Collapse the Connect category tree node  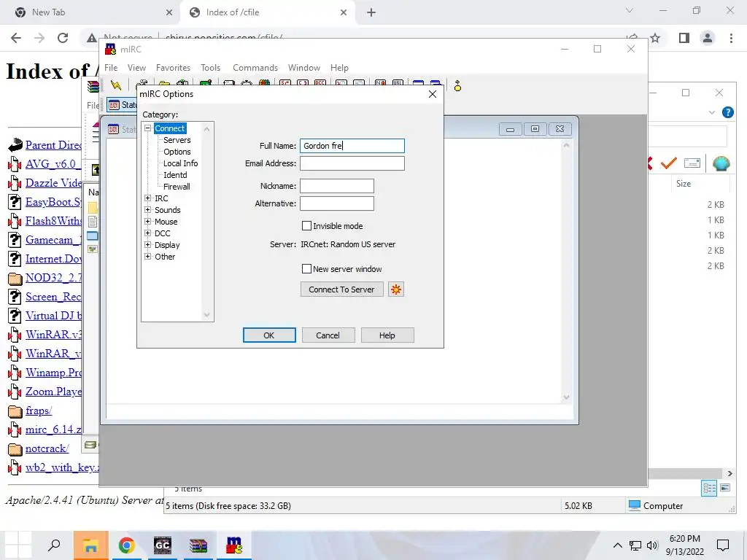click(x=147, y=128)
